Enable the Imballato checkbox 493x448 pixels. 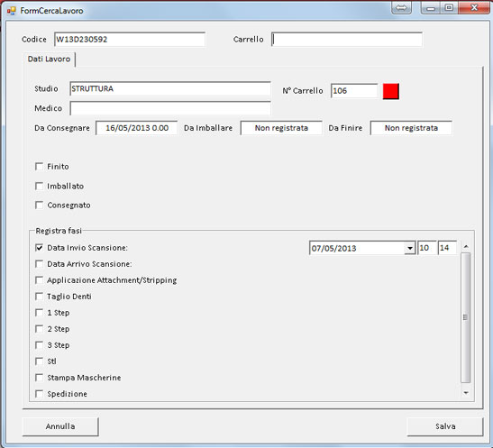tap(39, 186)
